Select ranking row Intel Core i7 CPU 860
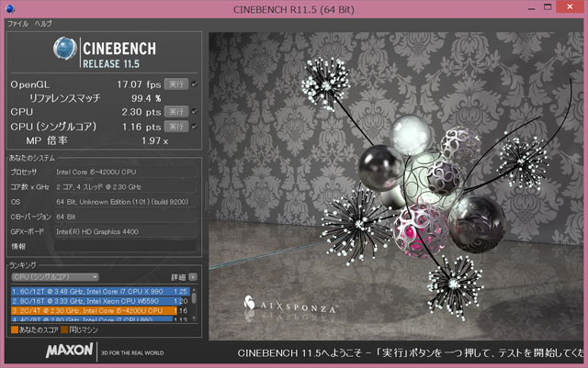 click(x=100, y=319)
